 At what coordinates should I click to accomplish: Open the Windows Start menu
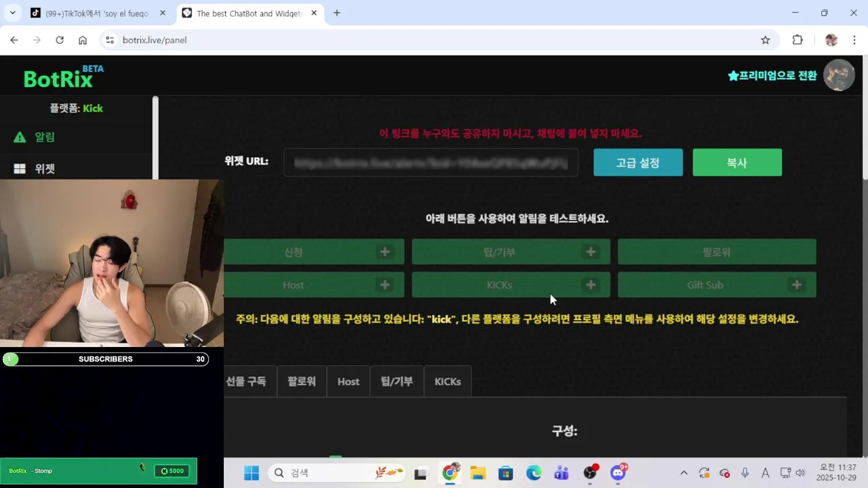[x=251, y=473]
